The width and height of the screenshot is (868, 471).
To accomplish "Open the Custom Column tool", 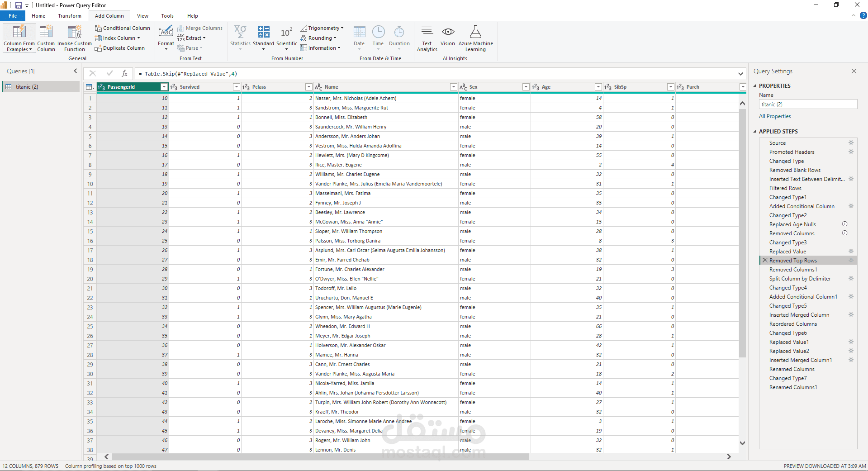I will [46, 32].
